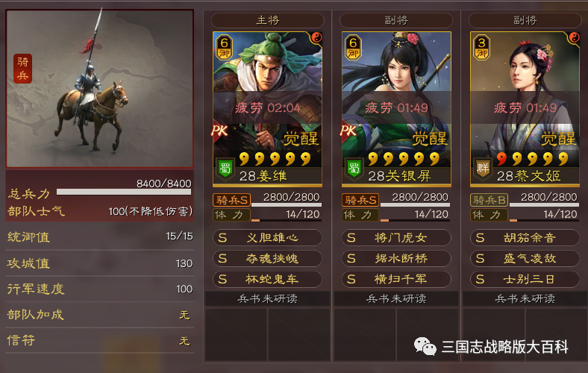Click 兵书未研读 under 姜维
The width and height of the screenshot is (588, 373).
[267, 299]
